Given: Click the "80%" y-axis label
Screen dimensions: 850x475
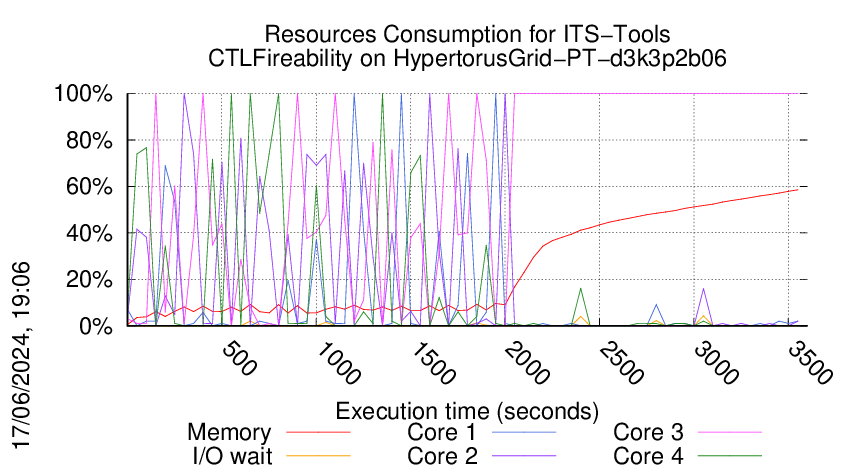Looking at the screenshot, I should pyautogui.click(x=89, y=140).
